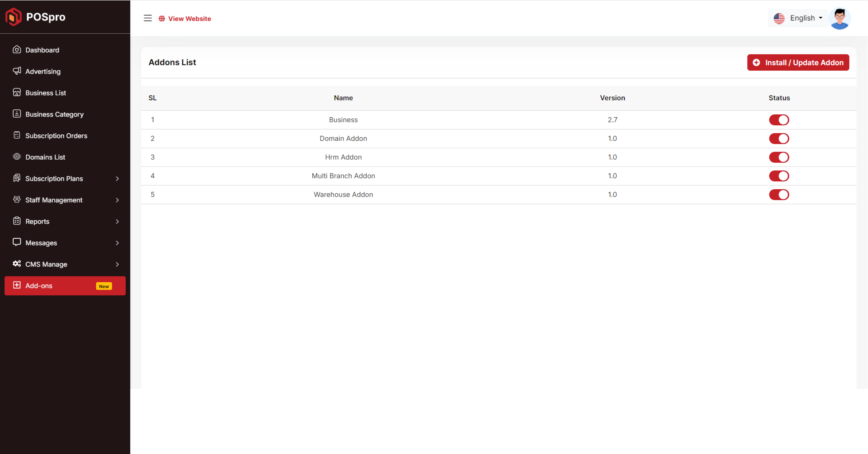
Task: Click the POSpro logo icon
Action: tap(14, 17)
